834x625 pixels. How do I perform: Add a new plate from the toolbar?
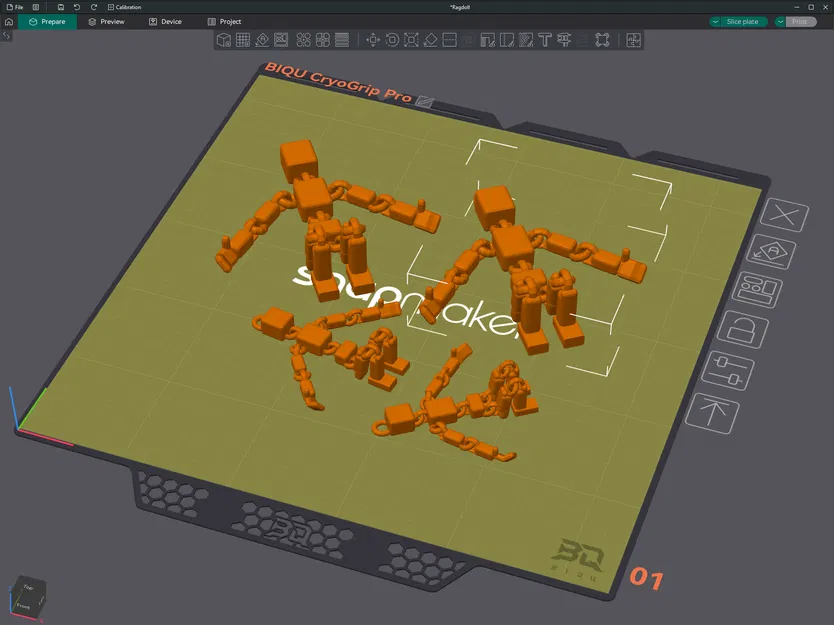coord(243,40)
